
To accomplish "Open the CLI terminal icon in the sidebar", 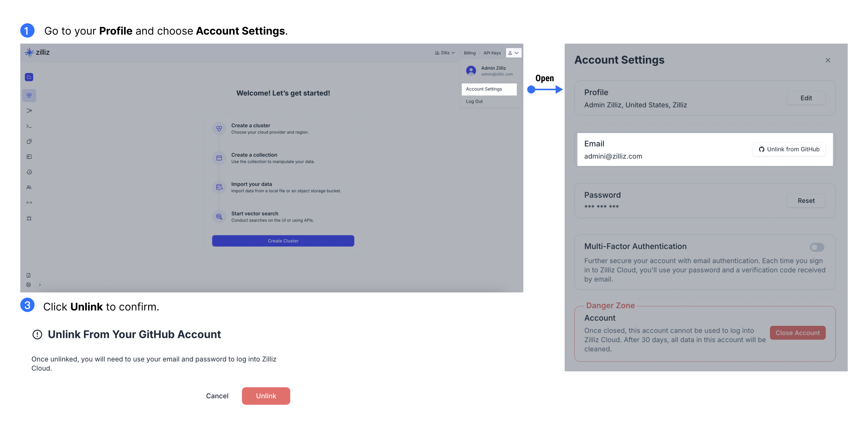I will [29, 126].
